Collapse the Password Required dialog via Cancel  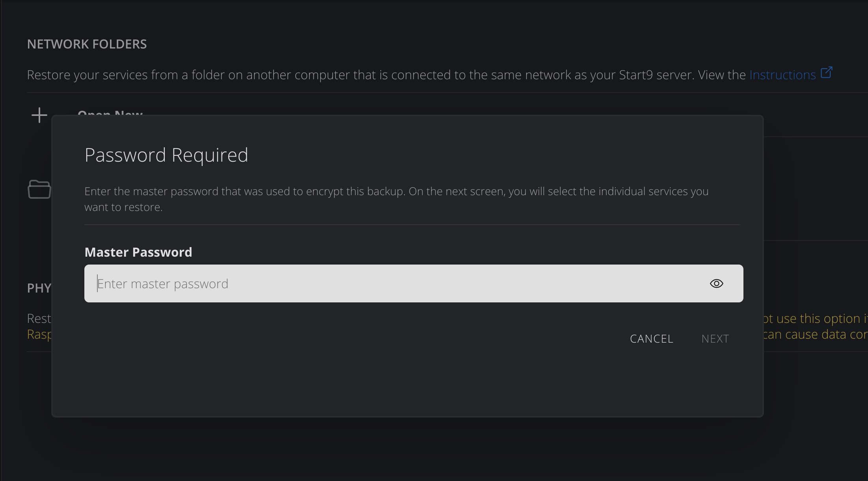pyautogui.click(x=651, y=338)
